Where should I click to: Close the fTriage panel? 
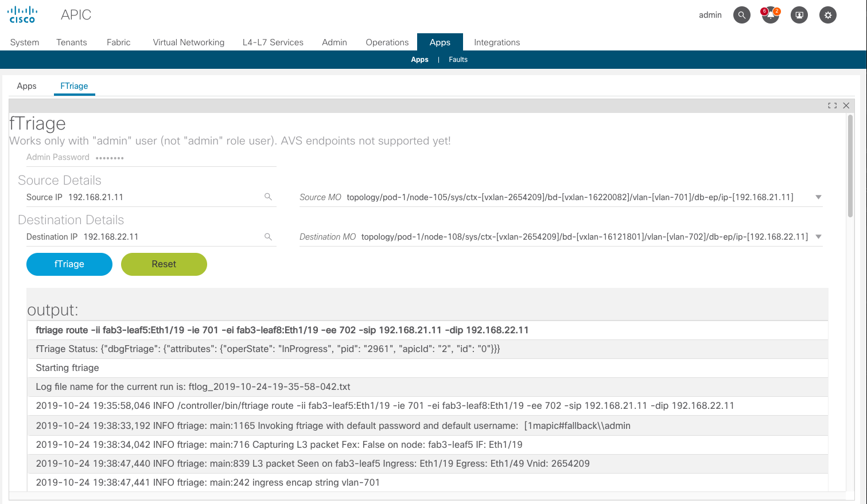(x=846, y=106)
